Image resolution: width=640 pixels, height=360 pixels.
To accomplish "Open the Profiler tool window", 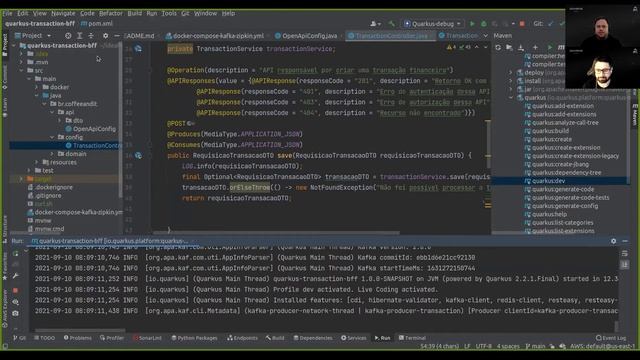I will [112, 338].
